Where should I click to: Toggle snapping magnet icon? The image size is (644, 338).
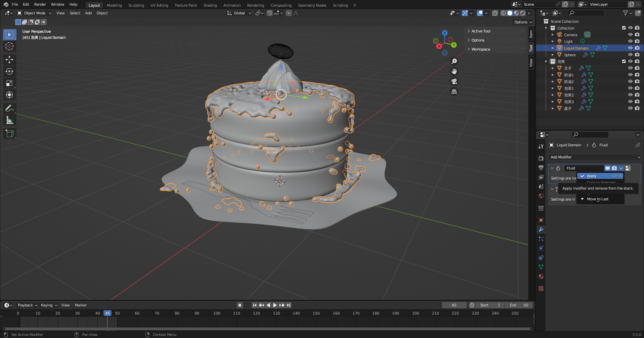(269, 13)
